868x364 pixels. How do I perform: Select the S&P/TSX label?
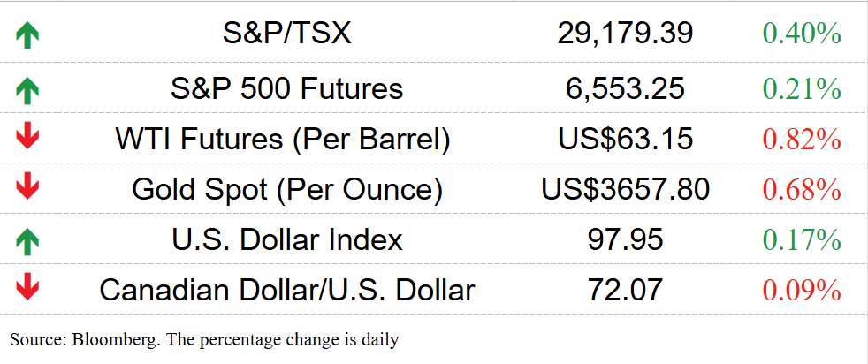(x=286, y=34)
